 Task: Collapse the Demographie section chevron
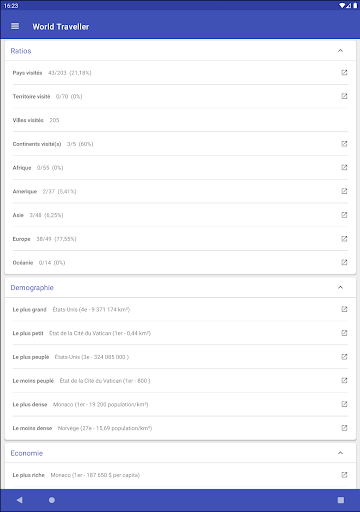click(x=340, y=287)
